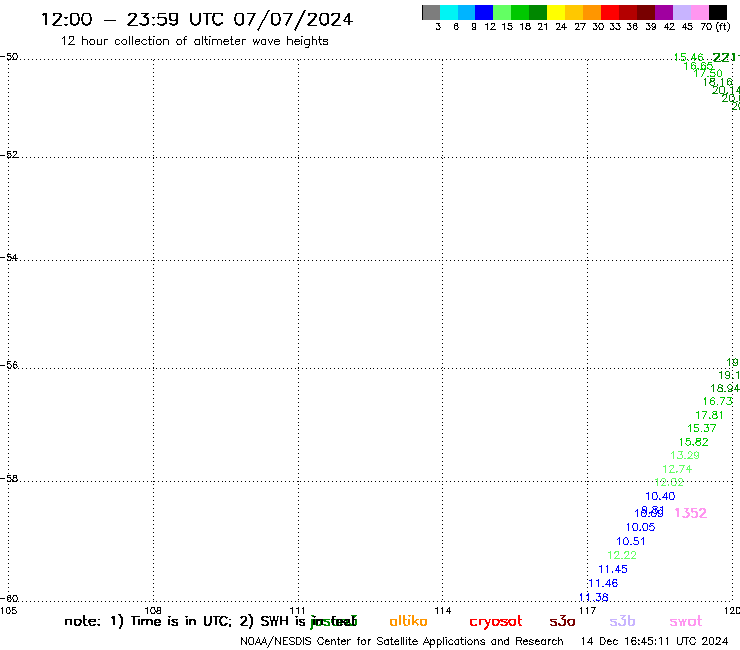Click the 111 longitude axis label
This screenshot has height=650, width=740.
click(x=297, y=611)
